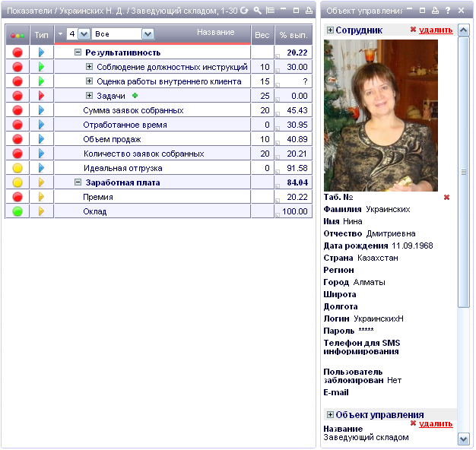Image resolution: width=476 pixels, height=450 pixels.
Task: Click the red status circle for Отработанное время
Action: click(x=17, y=125)
